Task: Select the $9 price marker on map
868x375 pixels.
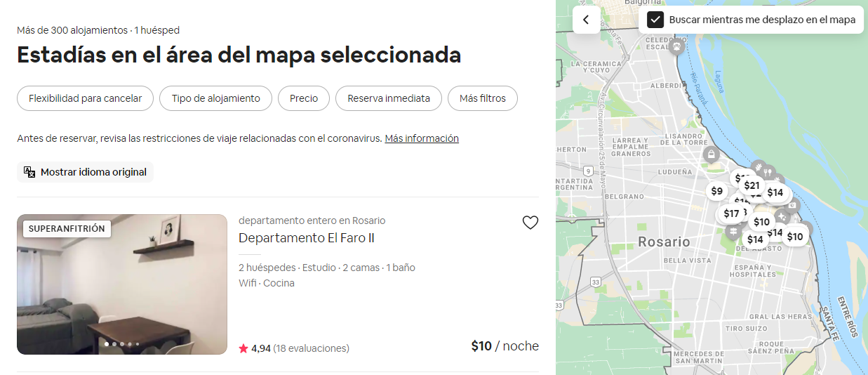Action: (716, 191)
